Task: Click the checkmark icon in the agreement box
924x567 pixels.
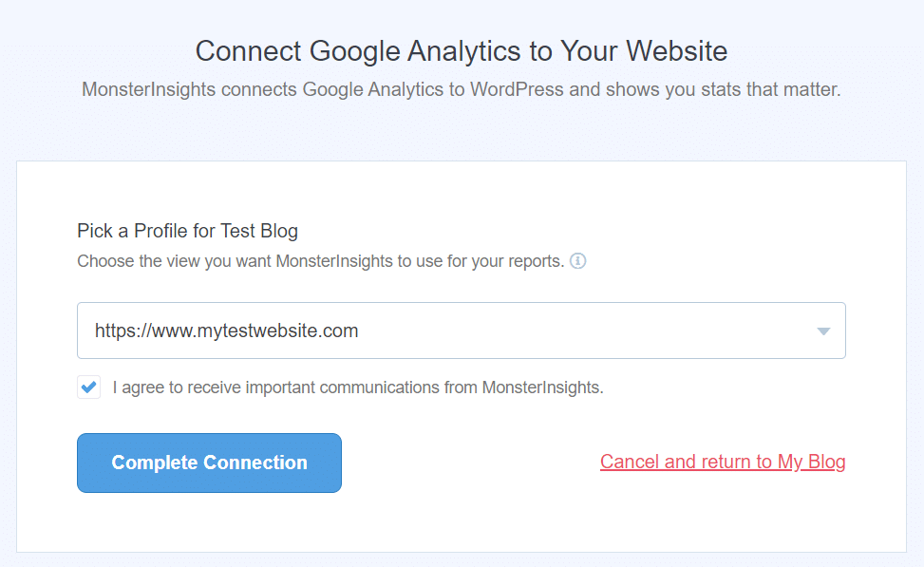Action: 88,387
